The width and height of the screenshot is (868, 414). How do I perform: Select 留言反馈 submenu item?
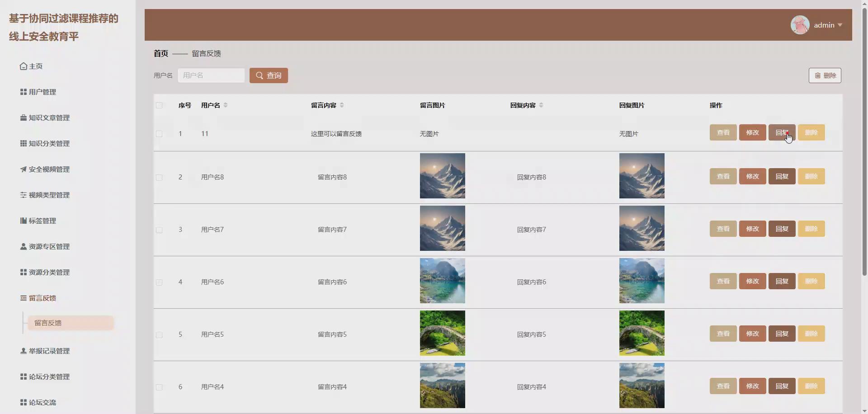click(x=48, y=323)
